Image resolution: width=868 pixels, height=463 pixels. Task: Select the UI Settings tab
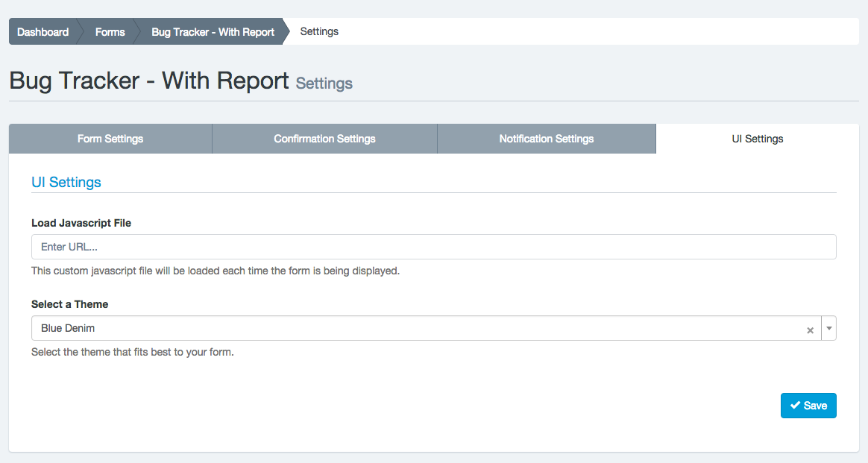[757, 139]
